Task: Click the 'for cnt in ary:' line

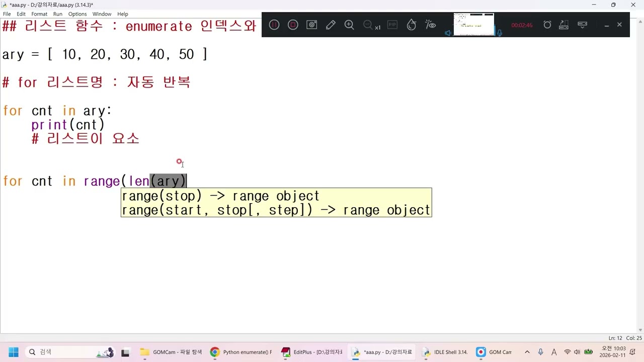Action: tap(57, 111)
